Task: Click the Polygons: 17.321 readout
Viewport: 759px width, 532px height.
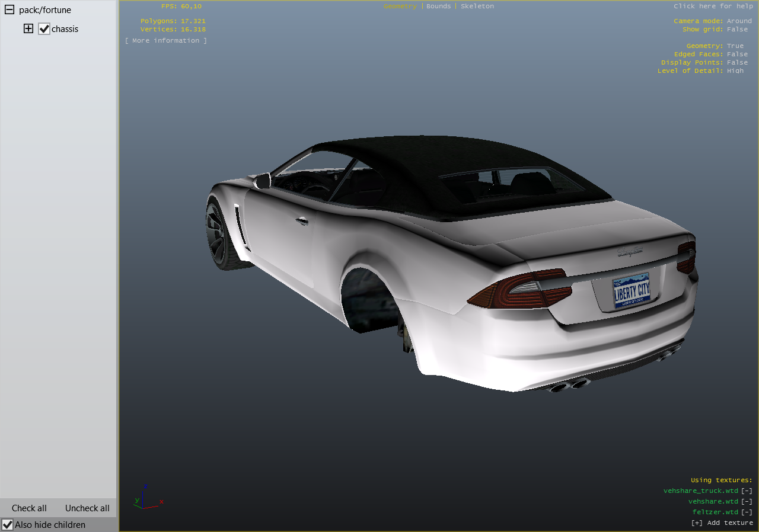Action: (173, 21)
